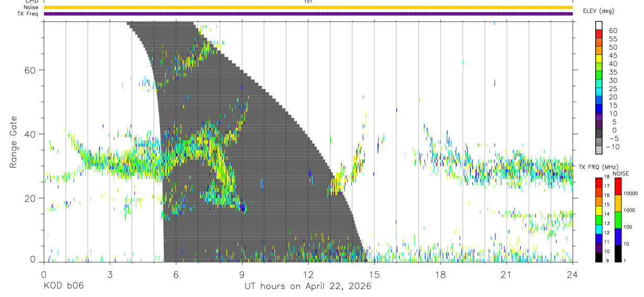
Task: Click the 6 tick label on the UT hours axis
Action: tap(176, 274)
